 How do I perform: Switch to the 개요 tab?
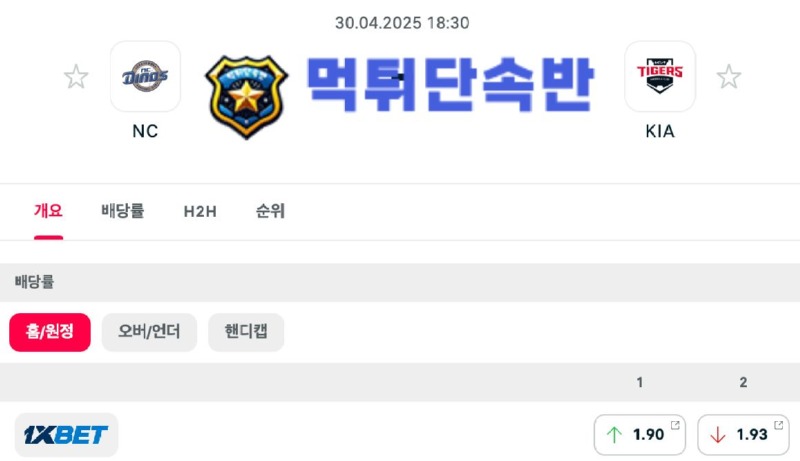[x=48, y=211]
